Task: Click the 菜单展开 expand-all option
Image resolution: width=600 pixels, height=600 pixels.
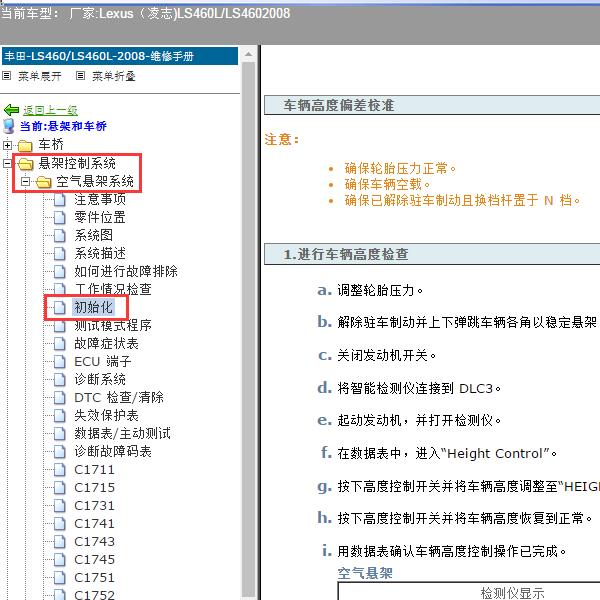Action: [40, 76]
